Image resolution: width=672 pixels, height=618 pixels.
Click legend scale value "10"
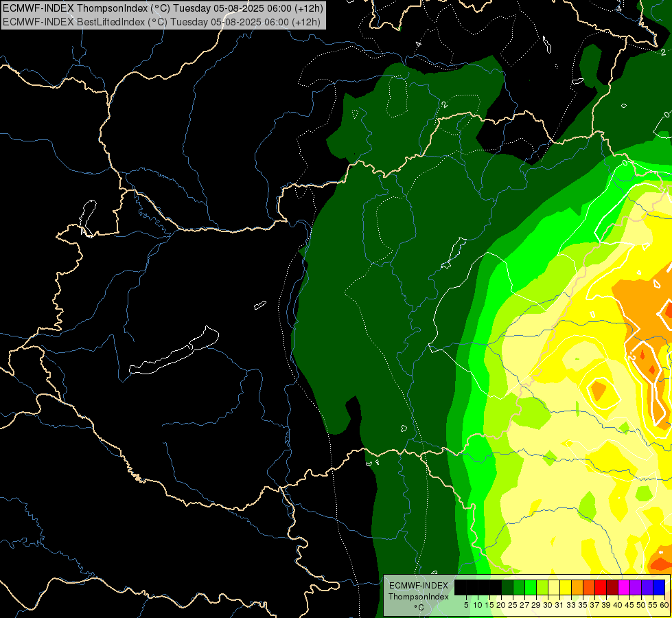pyautogui.click(x=478, y=605)
